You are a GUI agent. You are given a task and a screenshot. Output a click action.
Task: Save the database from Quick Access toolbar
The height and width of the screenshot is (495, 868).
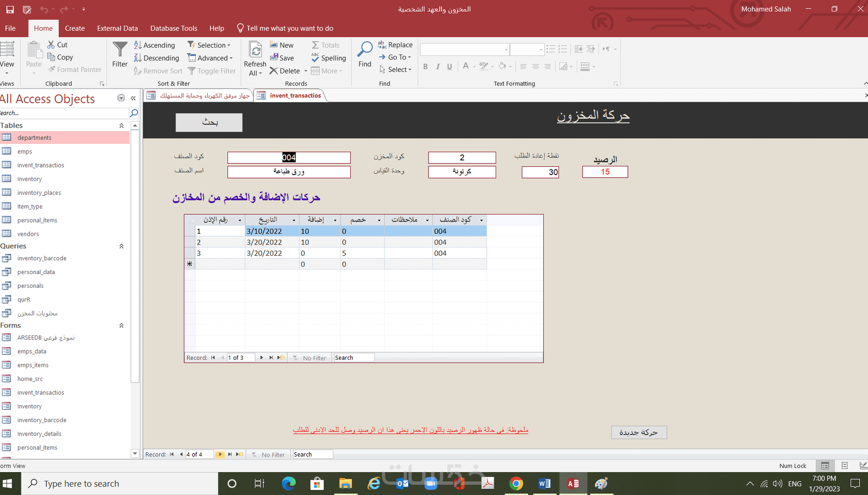tap(10, 9)
